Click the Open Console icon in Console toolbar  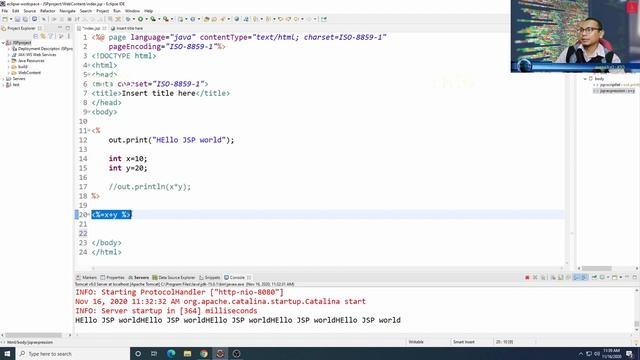[615, 278]
